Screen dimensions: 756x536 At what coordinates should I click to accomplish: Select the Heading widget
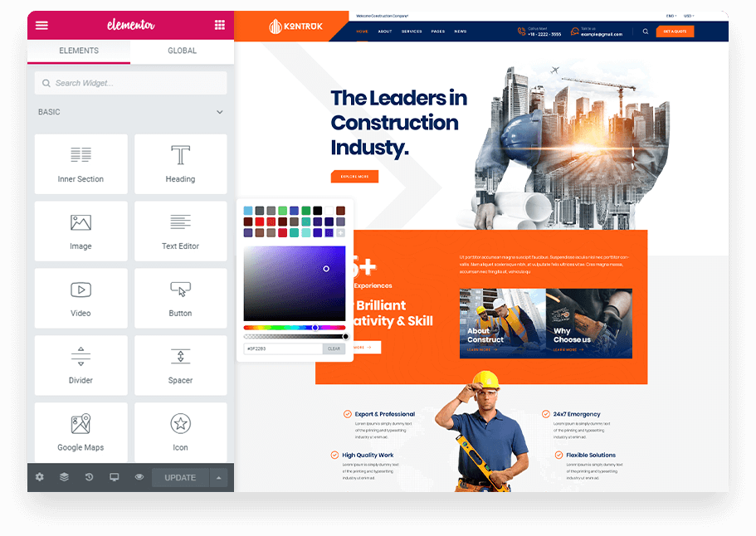click(x=180, y=164)
